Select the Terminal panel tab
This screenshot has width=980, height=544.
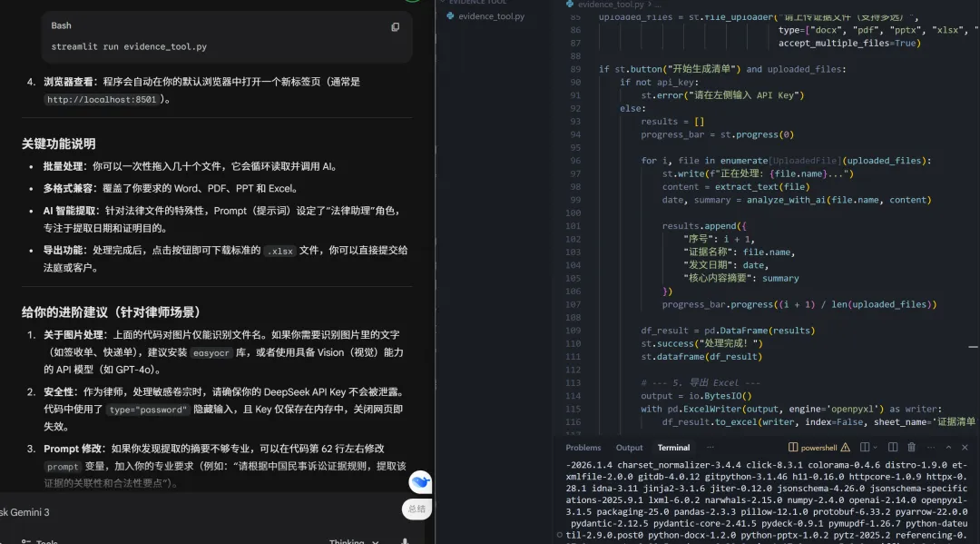coord(673,448)
